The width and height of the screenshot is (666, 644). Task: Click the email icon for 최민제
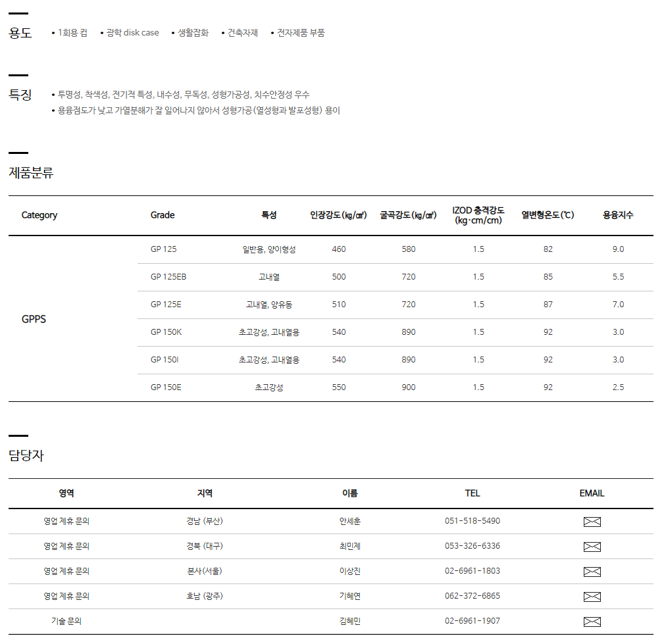[592, 547]
